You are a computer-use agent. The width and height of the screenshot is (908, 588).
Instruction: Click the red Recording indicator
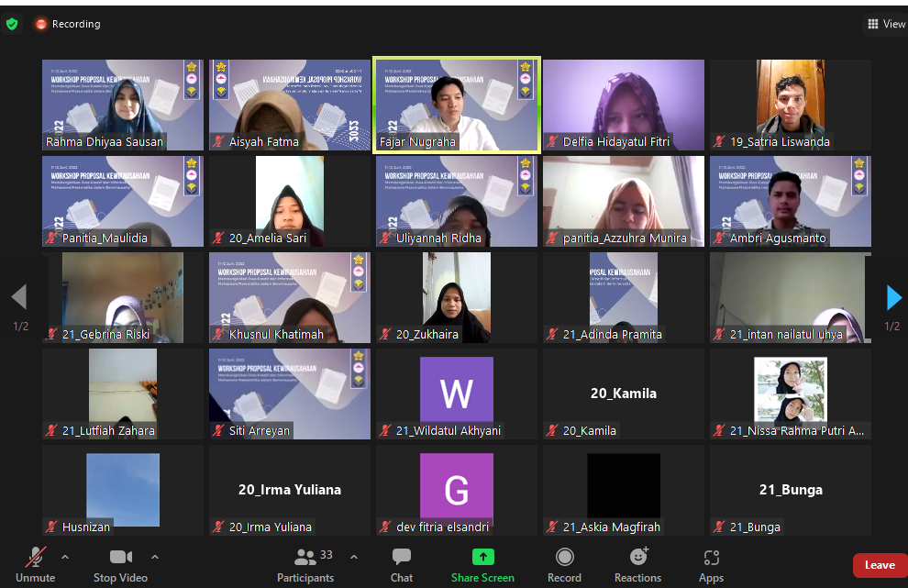pyautogui.click(x=68, y=24)
